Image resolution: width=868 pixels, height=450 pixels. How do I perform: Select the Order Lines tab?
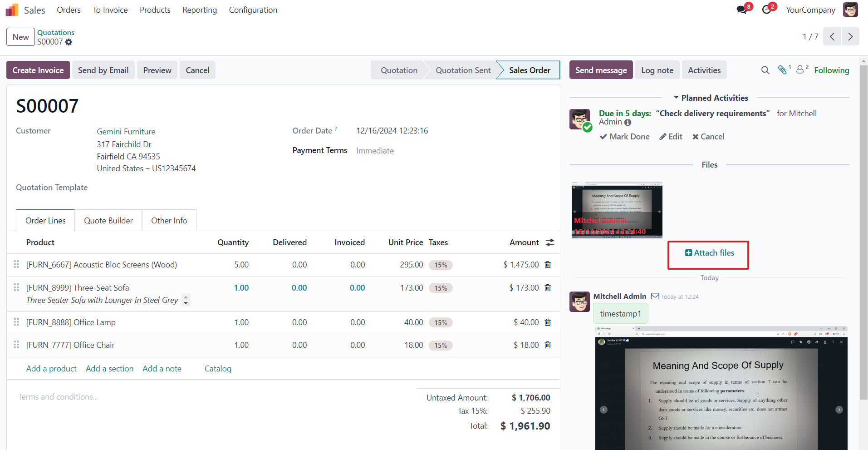[45, 220]
